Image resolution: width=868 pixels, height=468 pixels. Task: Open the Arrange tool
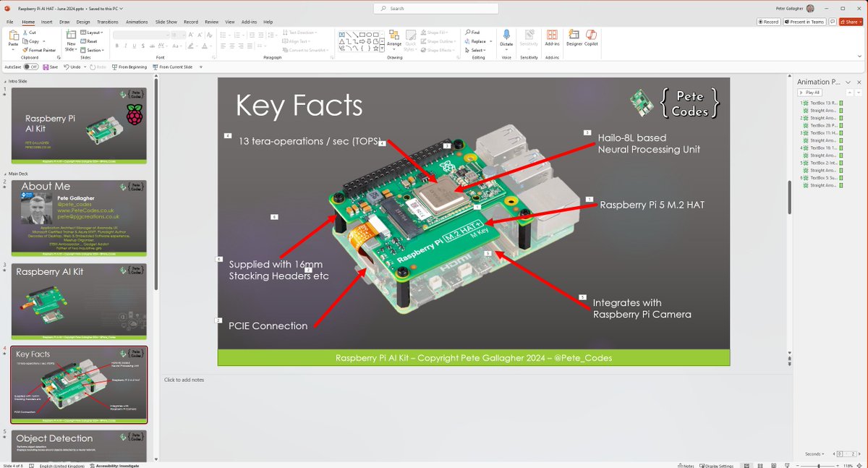point(394,40)
